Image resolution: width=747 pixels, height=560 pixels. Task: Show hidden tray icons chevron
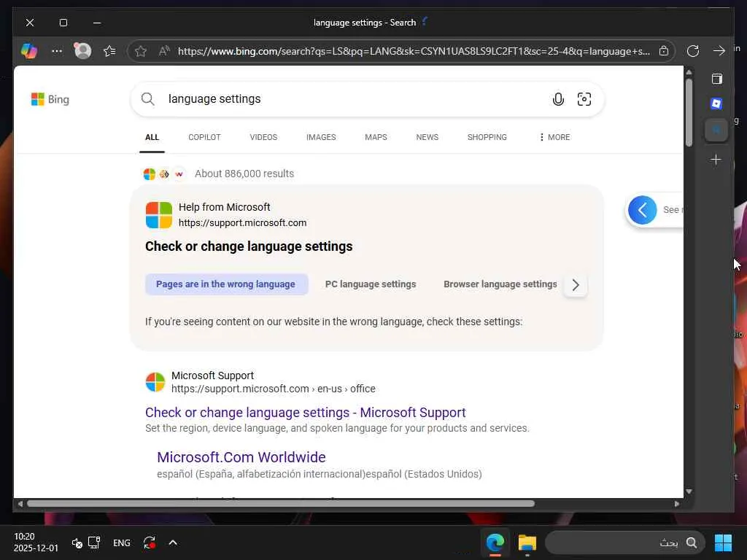point(173,542)
